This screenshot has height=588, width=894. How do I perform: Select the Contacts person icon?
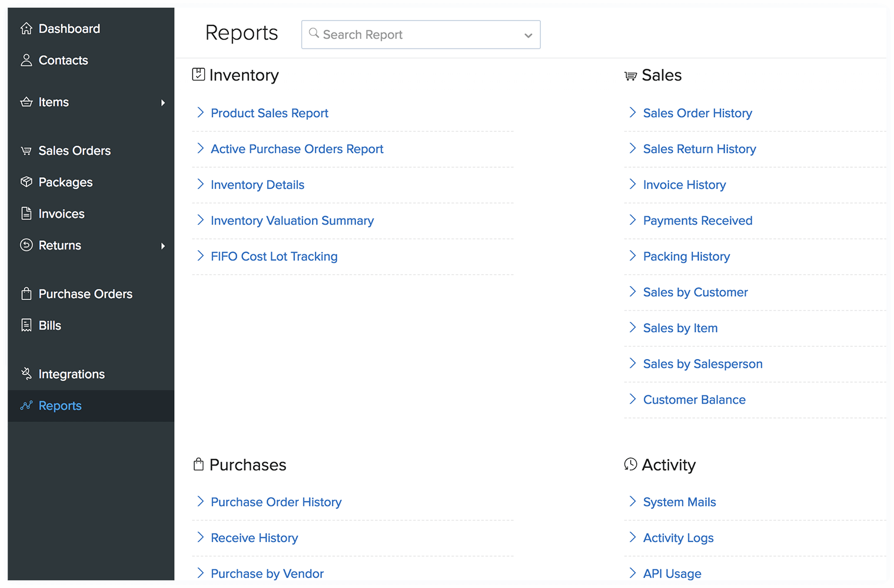click(26, 59)
